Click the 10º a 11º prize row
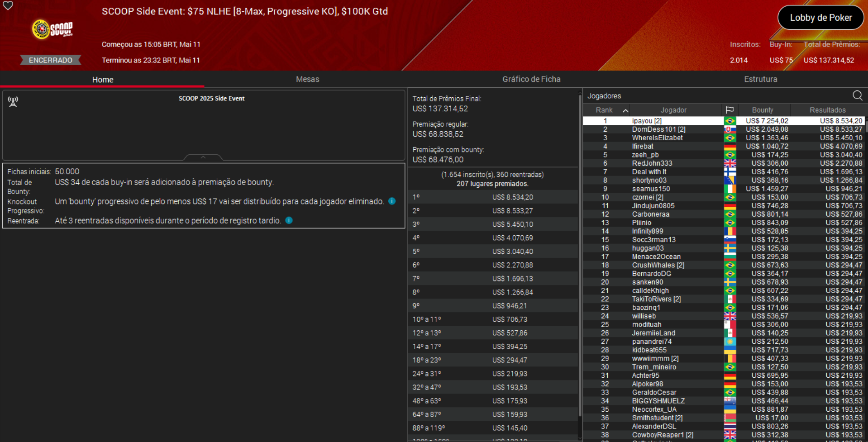Viewport: 868px width, 442px height. coord(493,319)
